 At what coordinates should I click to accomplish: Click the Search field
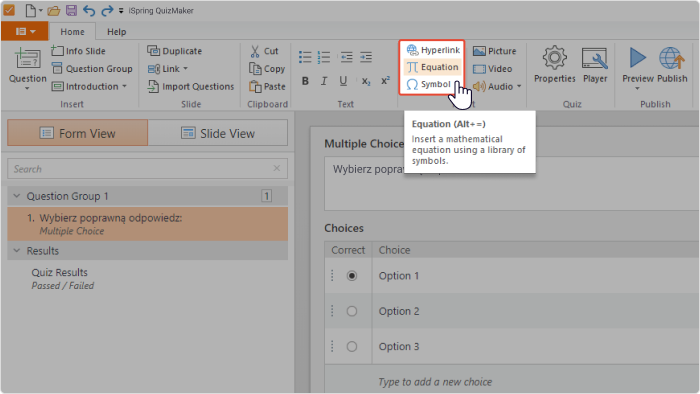[x=147, y=169]
